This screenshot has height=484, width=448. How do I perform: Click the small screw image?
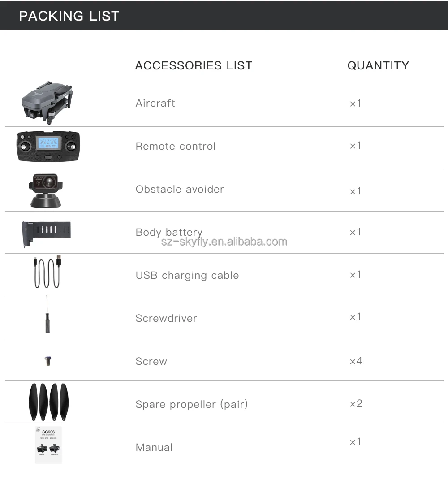click(x=48, y=361)
